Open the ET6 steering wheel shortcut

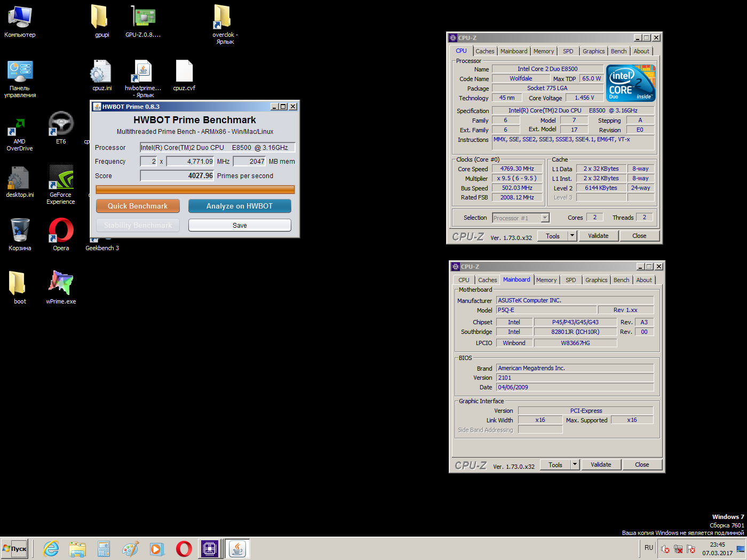[61, 128]
